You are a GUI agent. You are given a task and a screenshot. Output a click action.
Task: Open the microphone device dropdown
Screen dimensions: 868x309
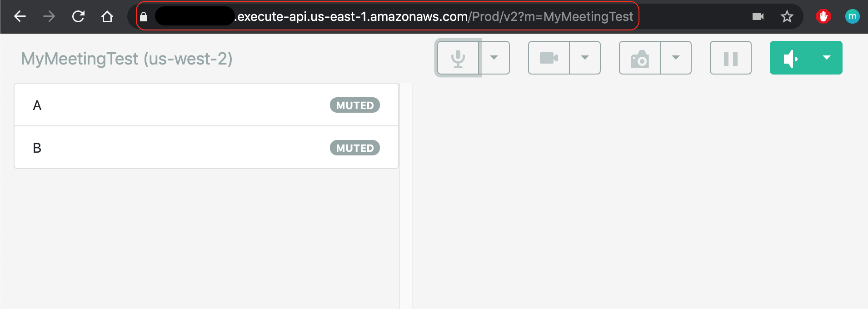coord(494,58)
